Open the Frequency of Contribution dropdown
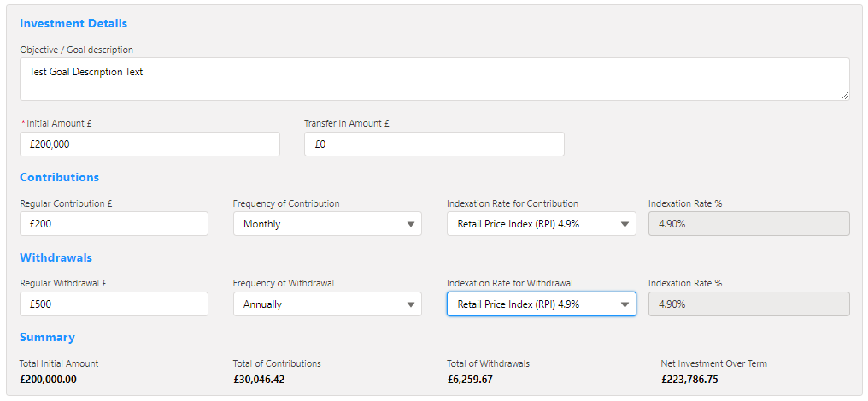868x401 pixels. pos(327,224)
